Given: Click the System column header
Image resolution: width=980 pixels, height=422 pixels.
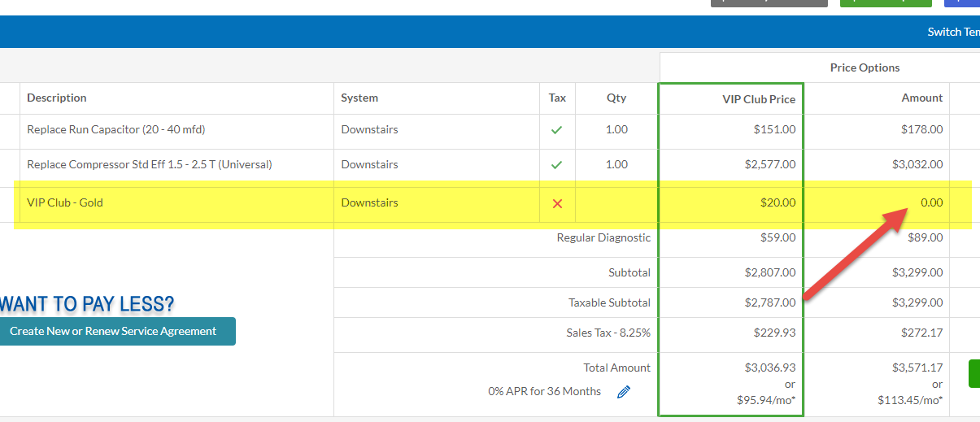Looking at the screenshot, I should (x=359, y=98).
